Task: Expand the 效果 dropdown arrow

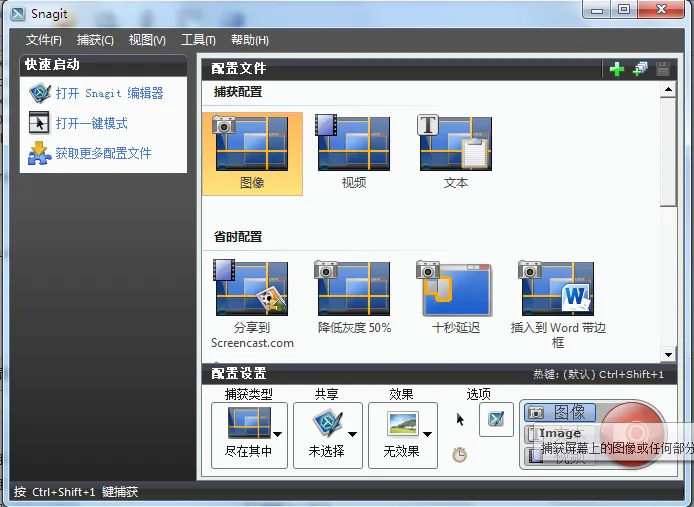Action: [x=428, y=434]
